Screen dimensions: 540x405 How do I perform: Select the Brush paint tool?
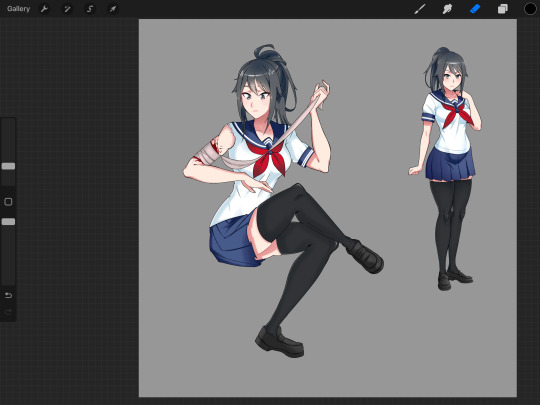(419, 9)
